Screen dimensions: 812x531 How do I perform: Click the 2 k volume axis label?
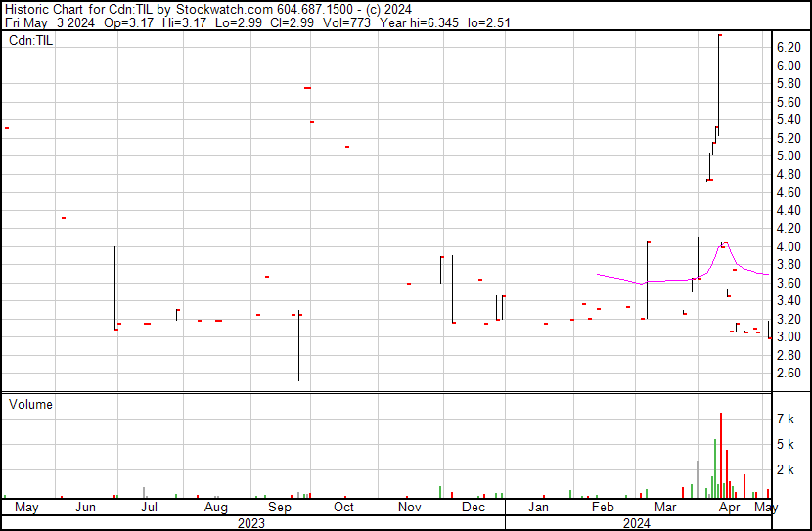(x=786, y=470)
